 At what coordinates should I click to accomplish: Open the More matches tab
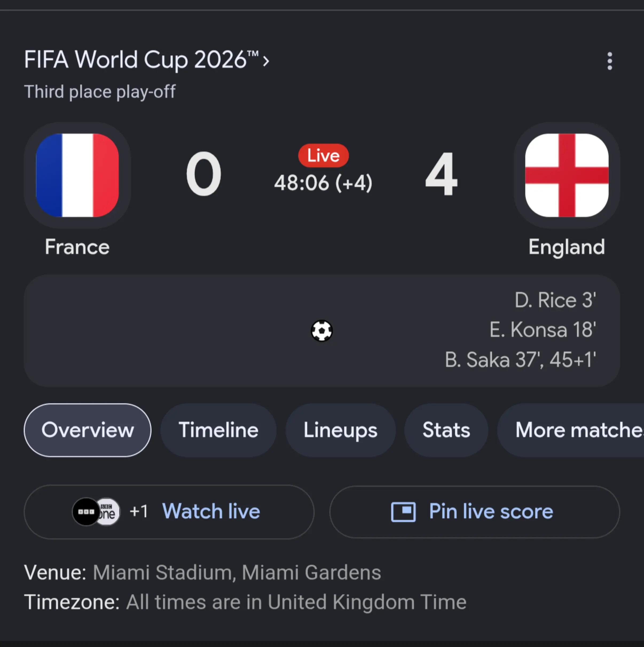(x=571, y=430)
